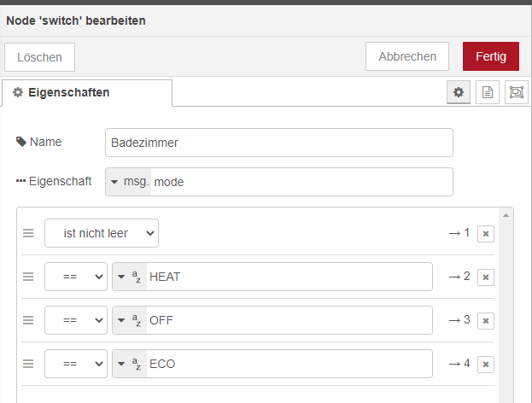Viewport: 532px width, 403px height.
Task: Open msg. property type selector
Action: click(128, 182)
